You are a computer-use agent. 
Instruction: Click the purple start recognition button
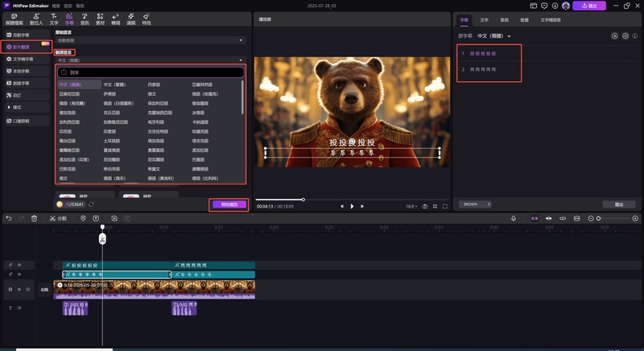229,204
